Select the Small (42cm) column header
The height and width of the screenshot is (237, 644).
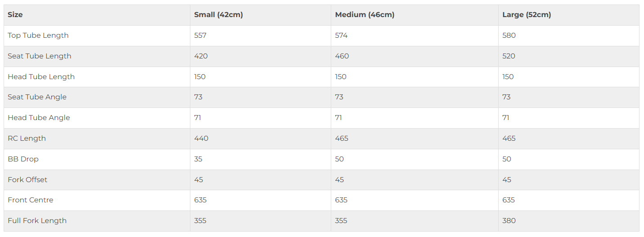tap(218, 15)
